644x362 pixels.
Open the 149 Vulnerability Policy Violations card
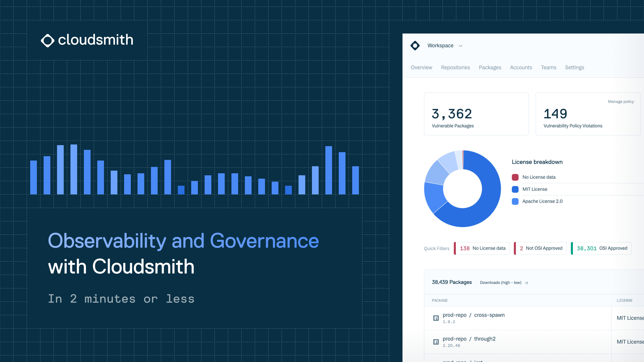click(x=588, y=114)
